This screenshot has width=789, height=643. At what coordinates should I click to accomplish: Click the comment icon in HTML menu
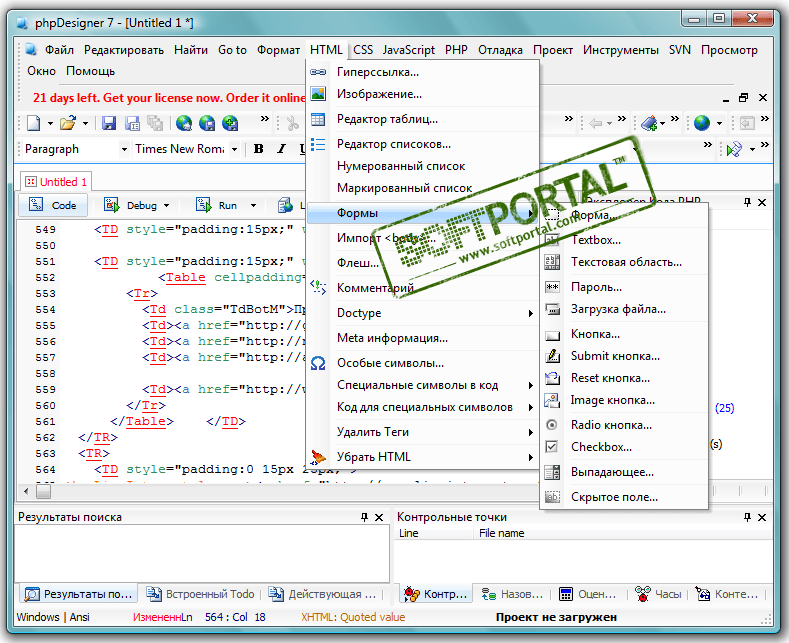click(318, 287)
